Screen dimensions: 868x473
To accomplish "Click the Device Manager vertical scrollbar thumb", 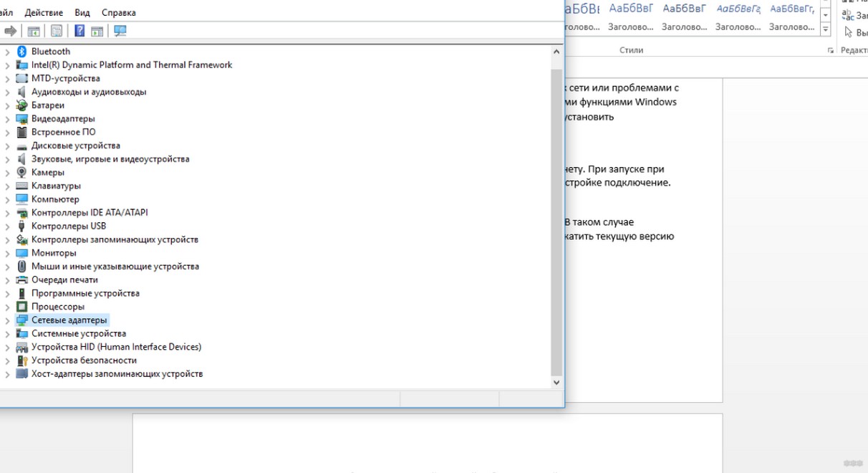I will coord(556,222).
